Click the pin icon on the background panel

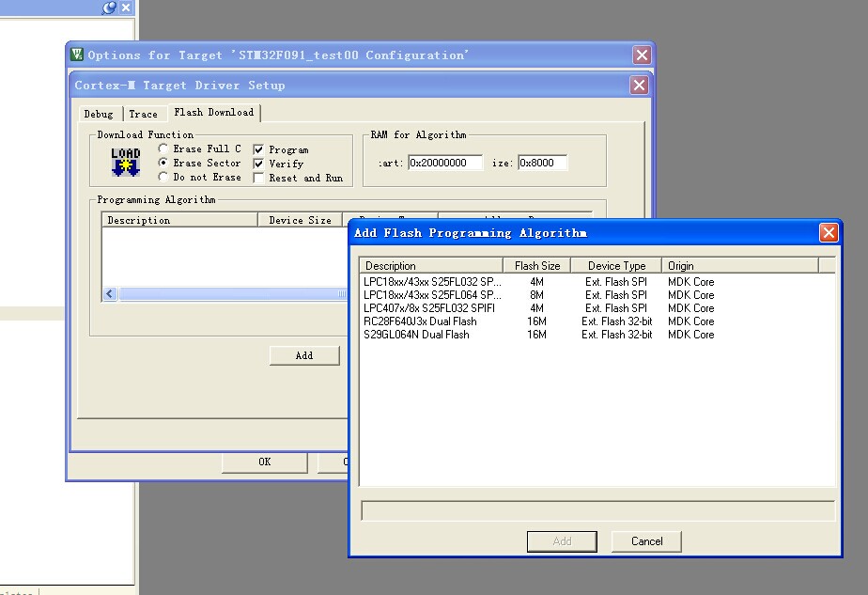click(x=109, y=8)
